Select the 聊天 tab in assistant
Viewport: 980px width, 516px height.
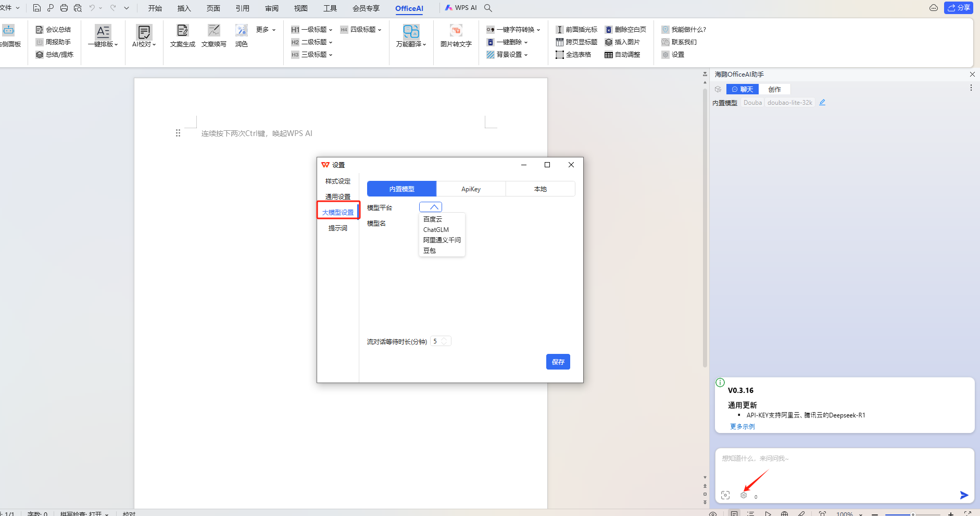[743, 89]
